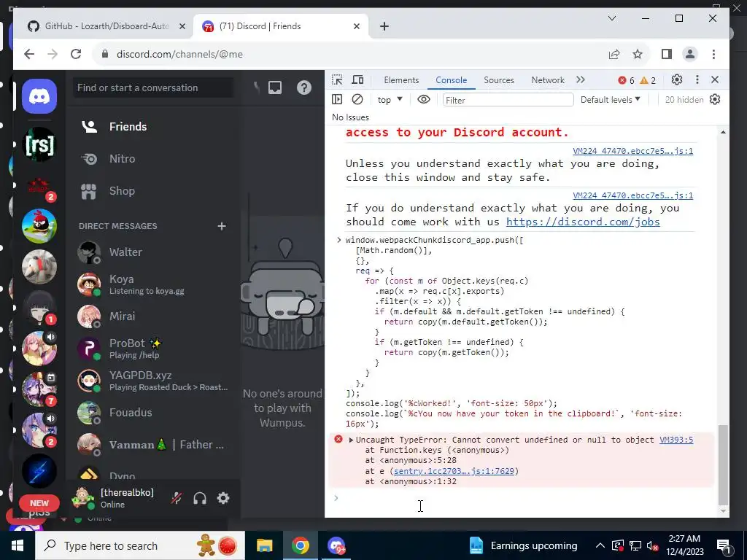
Task: Open Chrome profile avatar
Action: pos(690,54)
